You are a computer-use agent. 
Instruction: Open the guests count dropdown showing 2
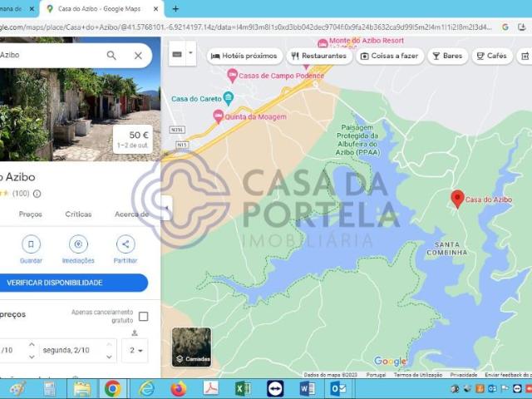pyautogui.click(x=135, y=350)
